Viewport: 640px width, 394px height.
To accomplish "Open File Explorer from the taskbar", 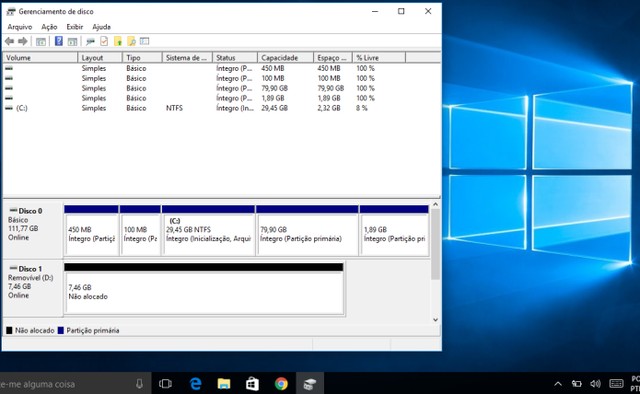I will point(224,384).
